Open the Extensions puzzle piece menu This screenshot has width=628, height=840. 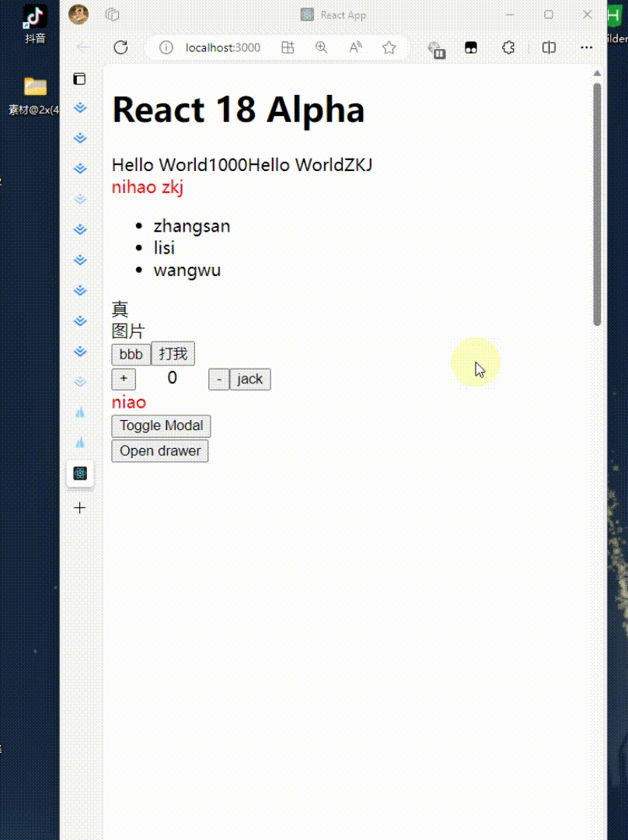point(508,47)
